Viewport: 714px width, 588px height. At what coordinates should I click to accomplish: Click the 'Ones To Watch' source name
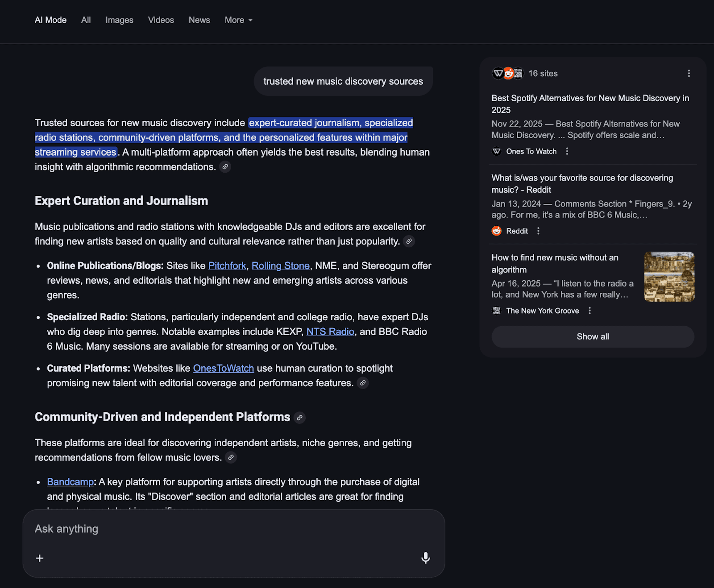[x=531, y=152]
